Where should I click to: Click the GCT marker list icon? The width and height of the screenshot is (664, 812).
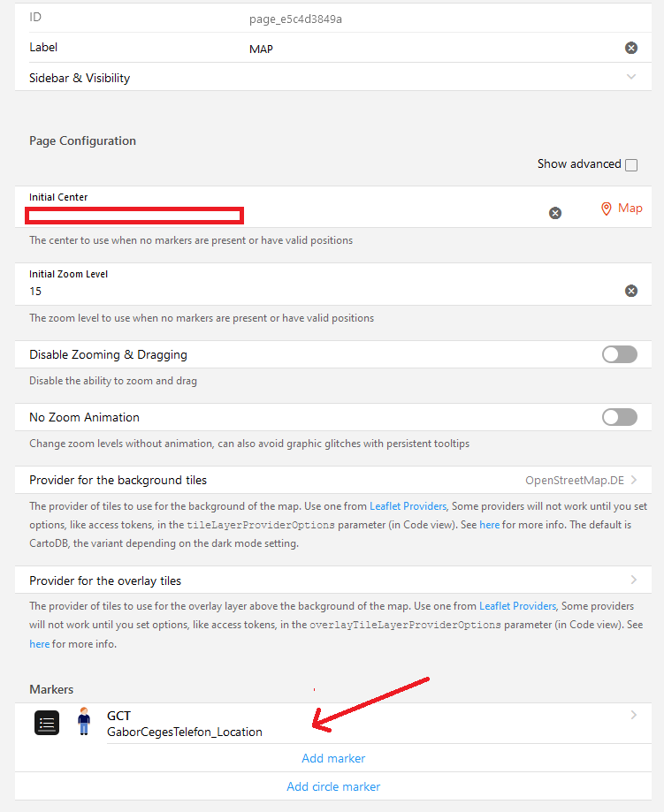pos(47,723)
